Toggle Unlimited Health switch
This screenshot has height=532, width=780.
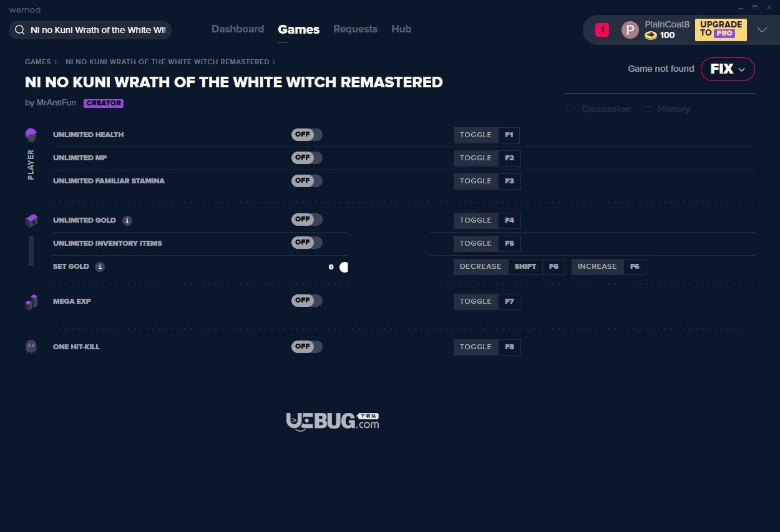307,135
